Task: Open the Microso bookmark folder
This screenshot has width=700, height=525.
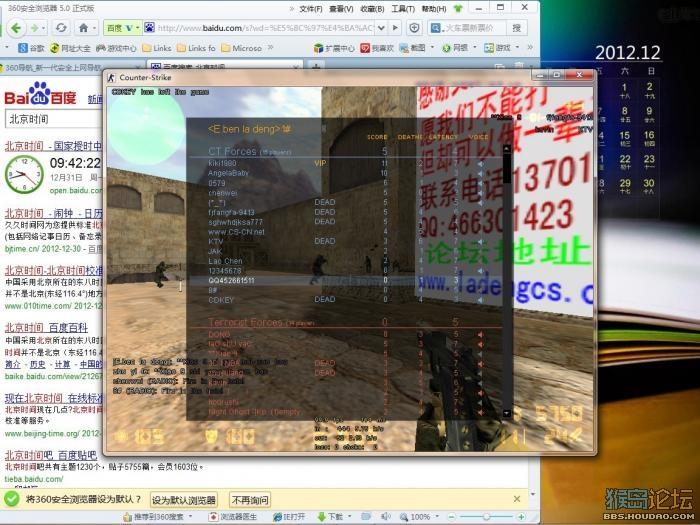Action: pyautogui.click(x=241, y=48)
